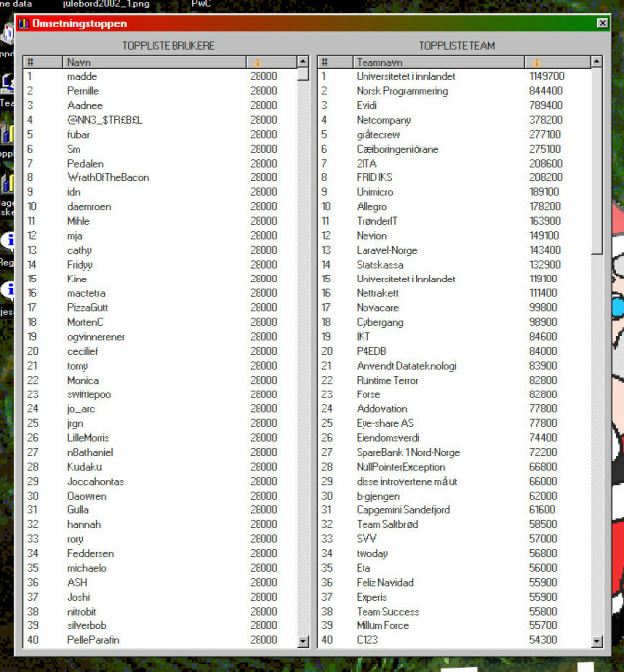The height and width of the screenshot is (672, 624).
Task: Select user row Pernille
Action: point(160,91)
